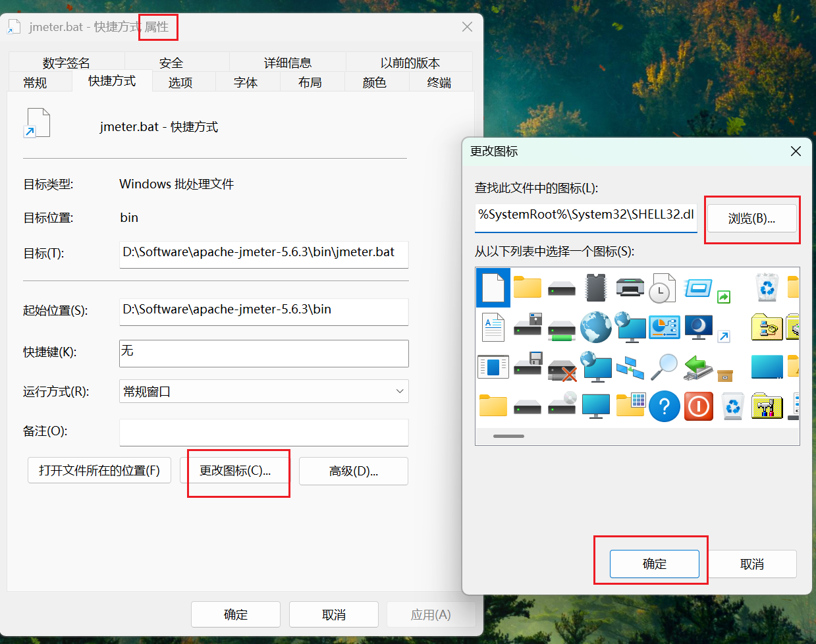Select the drive with CD disc icon
The width and height of the screenshot is (816, 644).
(x=562, y=404)
